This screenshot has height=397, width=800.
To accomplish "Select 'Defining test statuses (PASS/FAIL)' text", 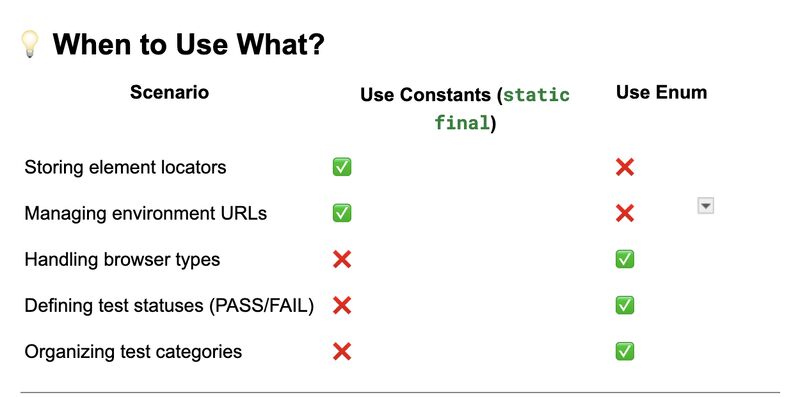I will 169,305.
